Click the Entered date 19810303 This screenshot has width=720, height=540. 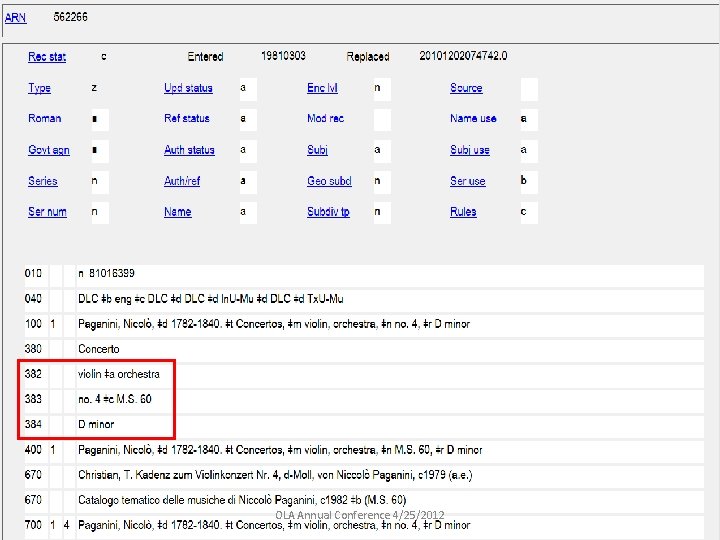click(283, 56)
